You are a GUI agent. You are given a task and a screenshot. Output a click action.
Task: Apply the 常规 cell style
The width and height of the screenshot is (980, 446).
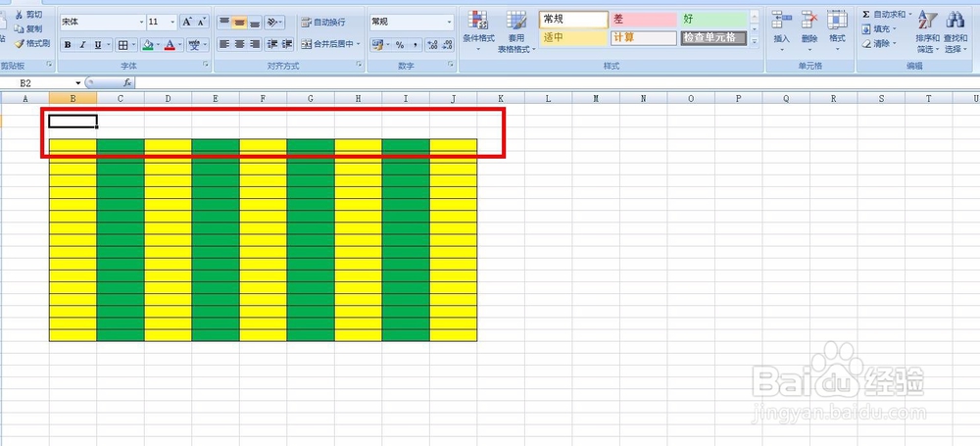coord(573,20)
